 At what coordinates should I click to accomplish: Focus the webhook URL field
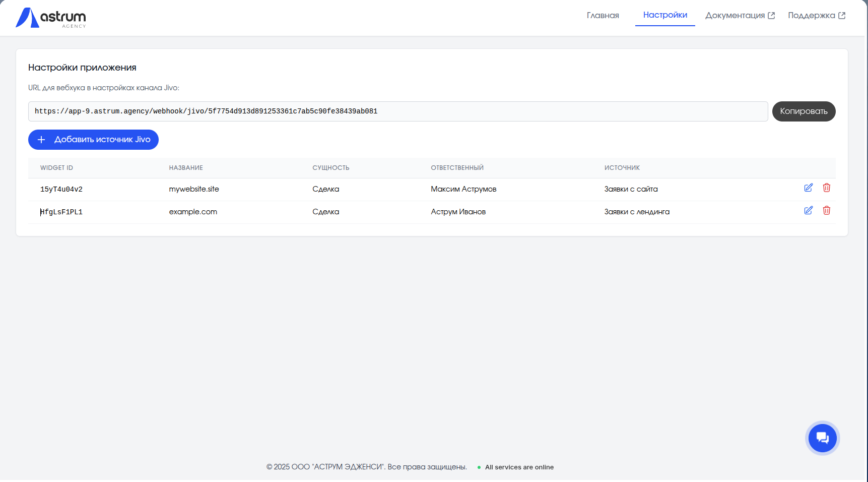tap(398, 111)
